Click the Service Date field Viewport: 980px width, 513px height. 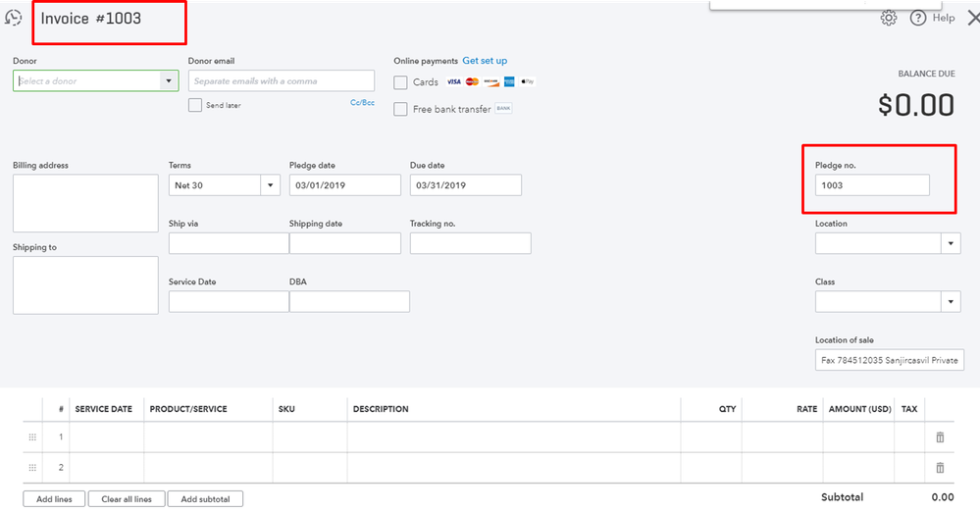point(229,301)
